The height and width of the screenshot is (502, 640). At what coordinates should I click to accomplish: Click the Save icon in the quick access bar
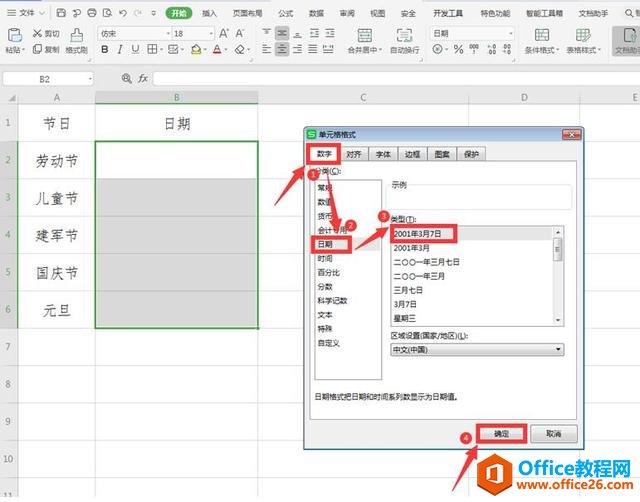pyautogui.click(x=61, y=13)
